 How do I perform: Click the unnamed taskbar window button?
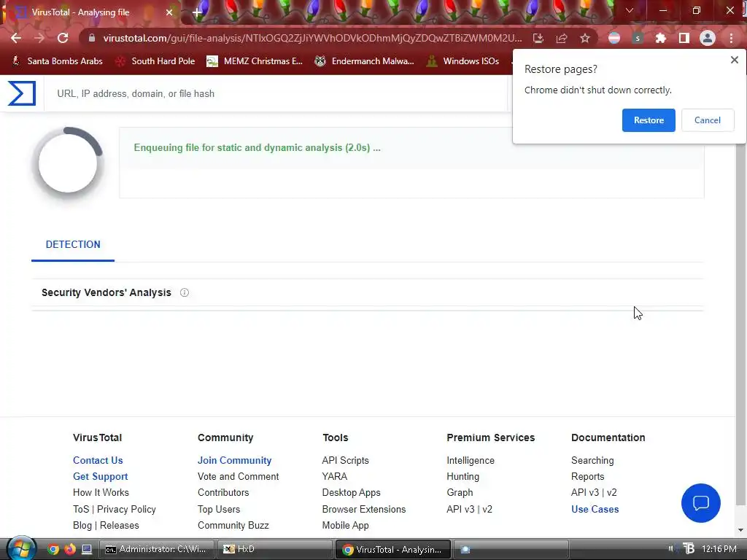[x=511, y=549]
